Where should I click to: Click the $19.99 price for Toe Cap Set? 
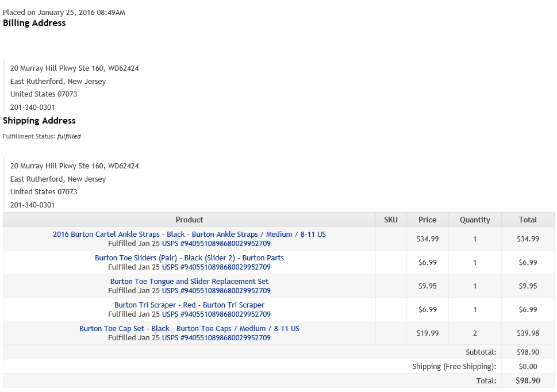427,333
